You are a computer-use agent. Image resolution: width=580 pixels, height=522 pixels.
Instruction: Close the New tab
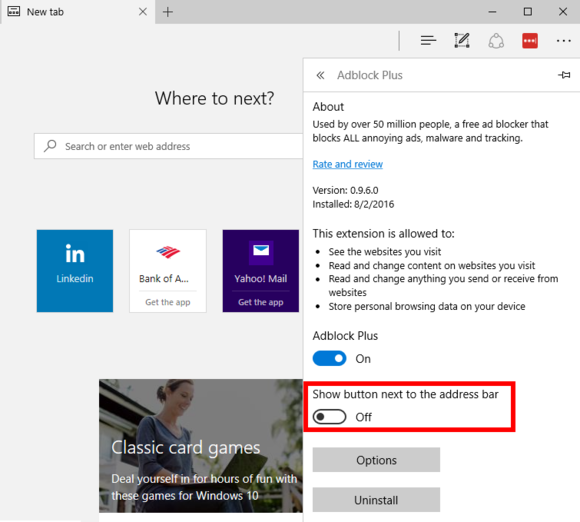(x=143, y=12)
